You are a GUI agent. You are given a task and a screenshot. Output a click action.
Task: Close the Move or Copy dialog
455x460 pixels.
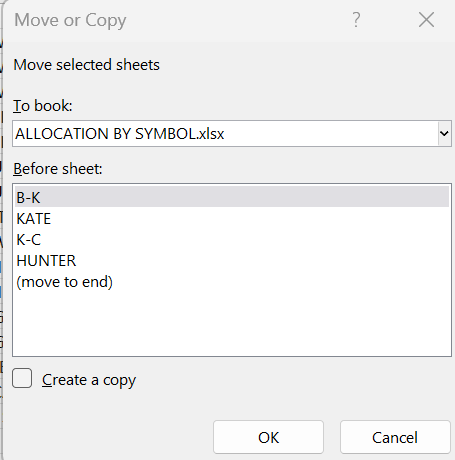pos(426,20)
